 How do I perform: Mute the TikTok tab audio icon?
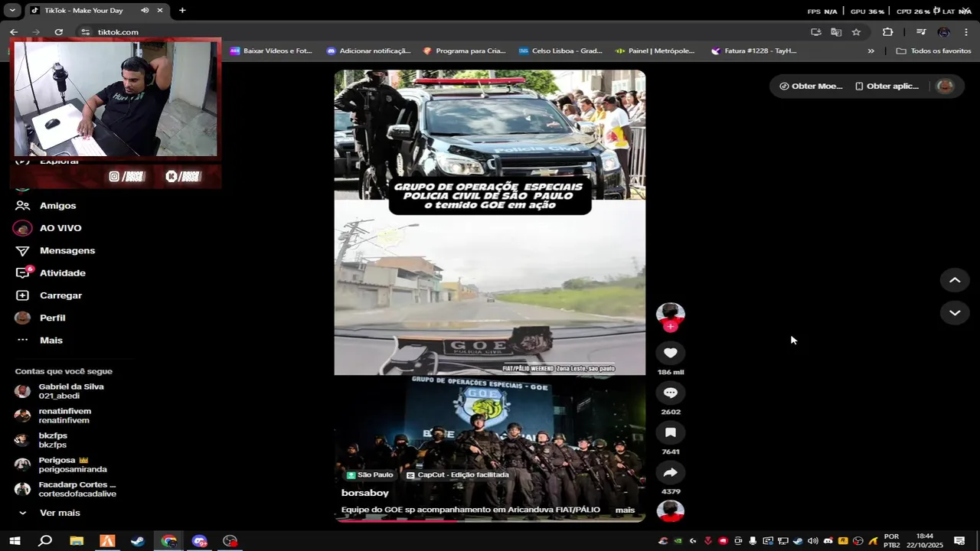(145, 11)
